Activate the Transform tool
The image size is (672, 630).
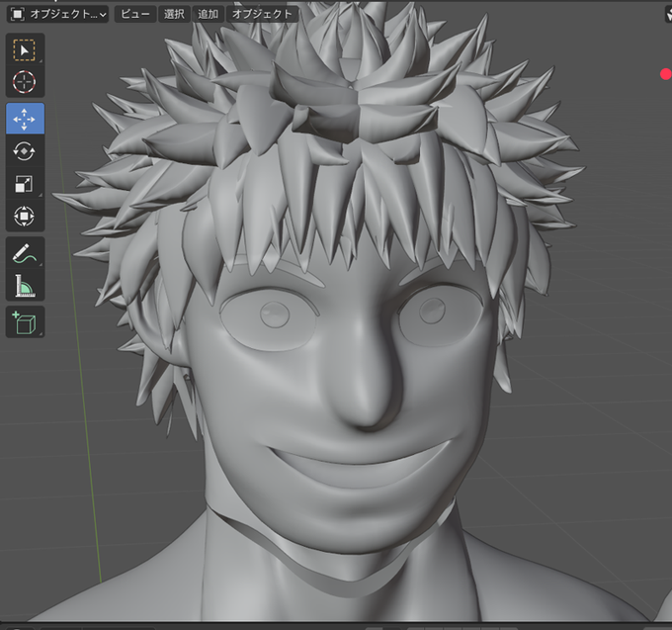(25, 216)
